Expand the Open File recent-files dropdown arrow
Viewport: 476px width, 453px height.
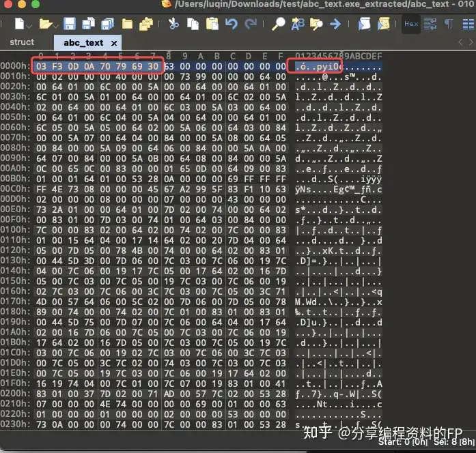pos(56,27)
